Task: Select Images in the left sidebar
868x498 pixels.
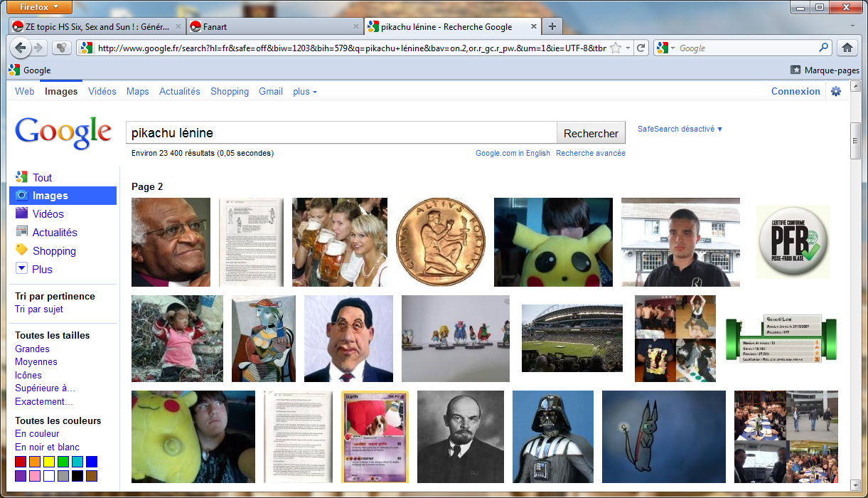Action: (x=63, y=196)
